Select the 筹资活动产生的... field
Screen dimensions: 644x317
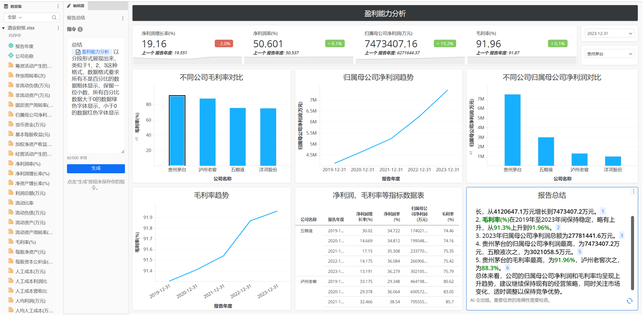33,66
